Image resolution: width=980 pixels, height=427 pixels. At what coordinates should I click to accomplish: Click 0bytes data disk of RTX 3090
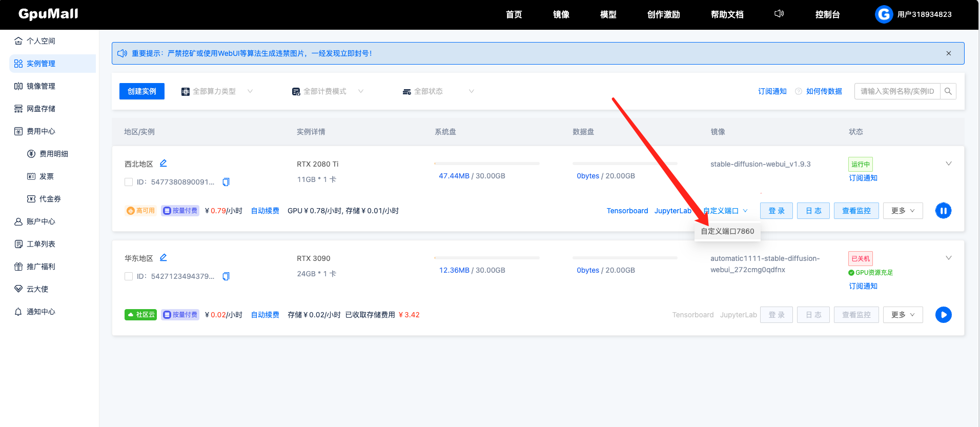pyautogui.click(x=588, y=270)
